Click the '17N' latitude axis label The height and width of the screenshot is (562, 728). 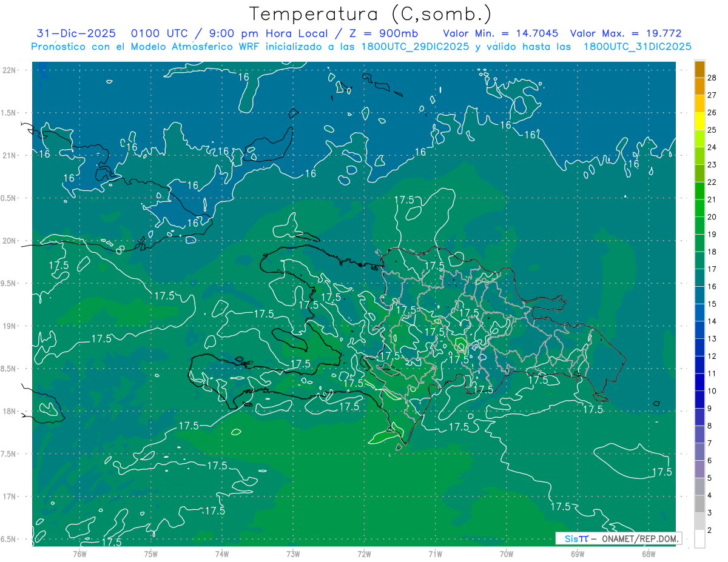coord(9,497)
